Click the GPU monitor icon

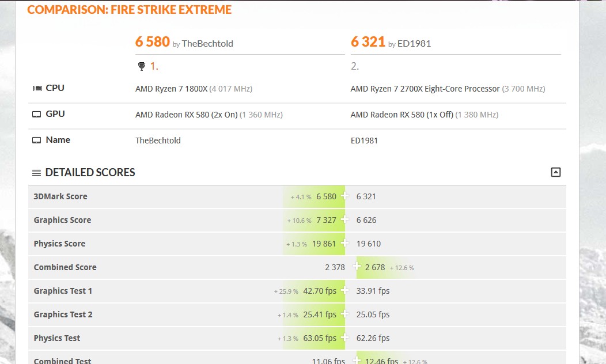click(x=36, y=115)
